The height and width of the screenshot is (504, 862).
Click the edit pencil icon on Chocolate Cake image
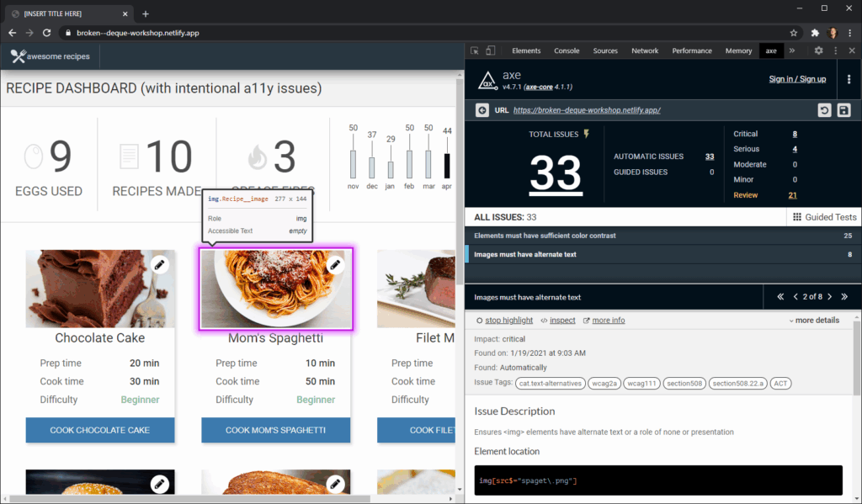160,263
